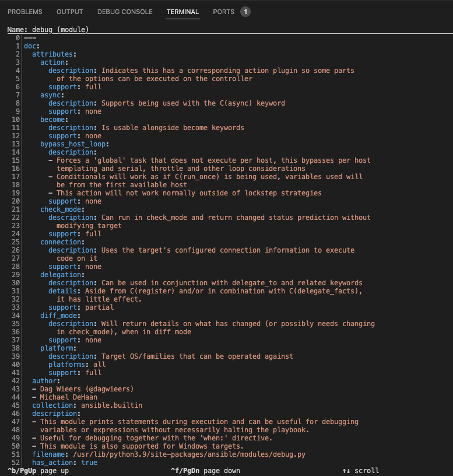Click the '^b/PgUp page up' hint
Screen dimensions: 453x476
(38, 471)
